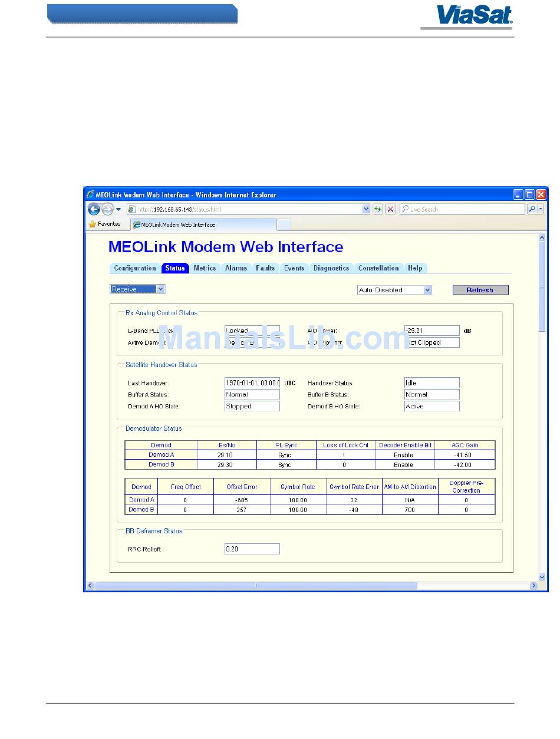Open the recent pages dropdown arrow
Viewport: 560px width, 739px height.
pyautogui.click(x=118, y=209)
